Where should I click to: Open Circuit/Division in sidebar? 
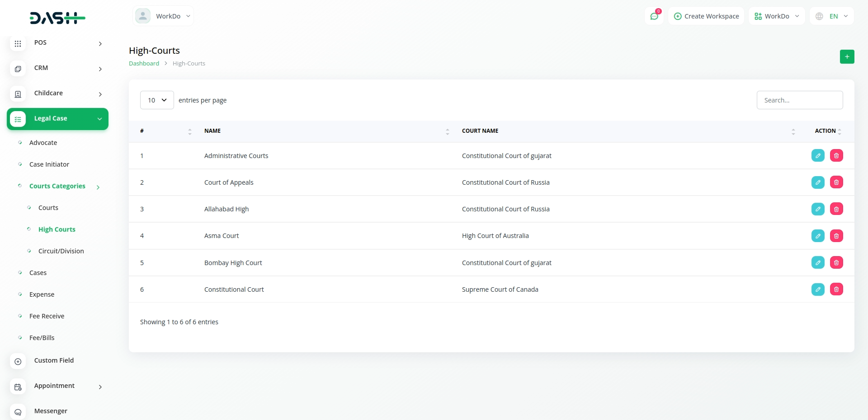click(x=61, y=251)
